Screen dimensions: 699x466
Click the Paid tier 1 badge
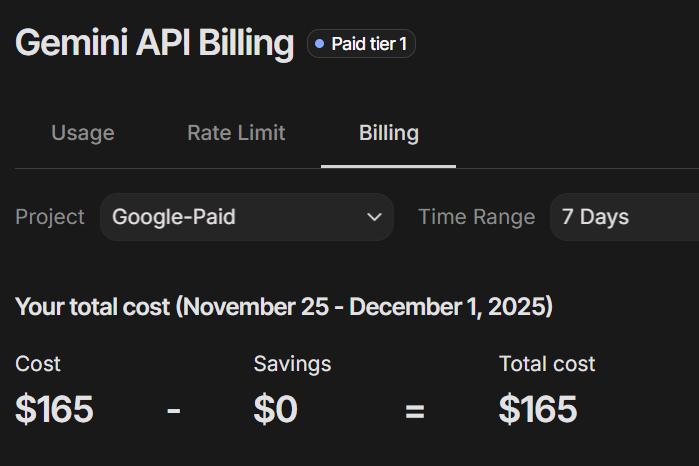[x=361, y=44]
